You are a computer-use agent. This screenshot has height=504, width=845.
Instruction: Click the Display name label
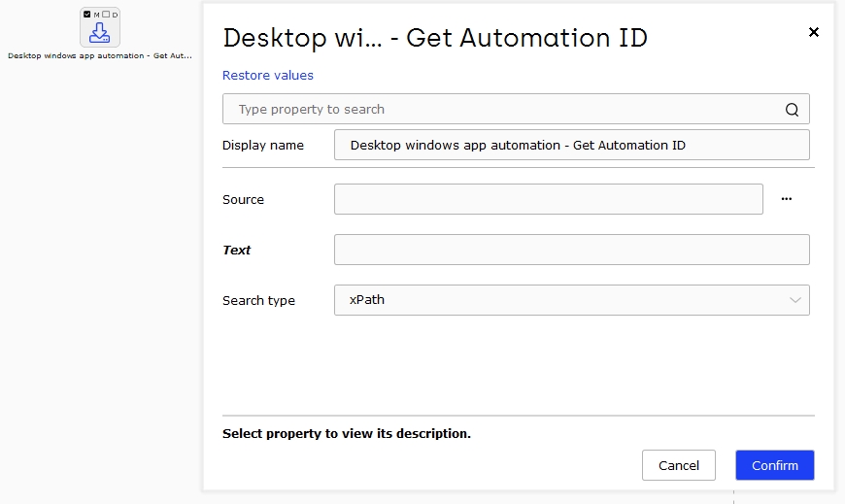263,145
